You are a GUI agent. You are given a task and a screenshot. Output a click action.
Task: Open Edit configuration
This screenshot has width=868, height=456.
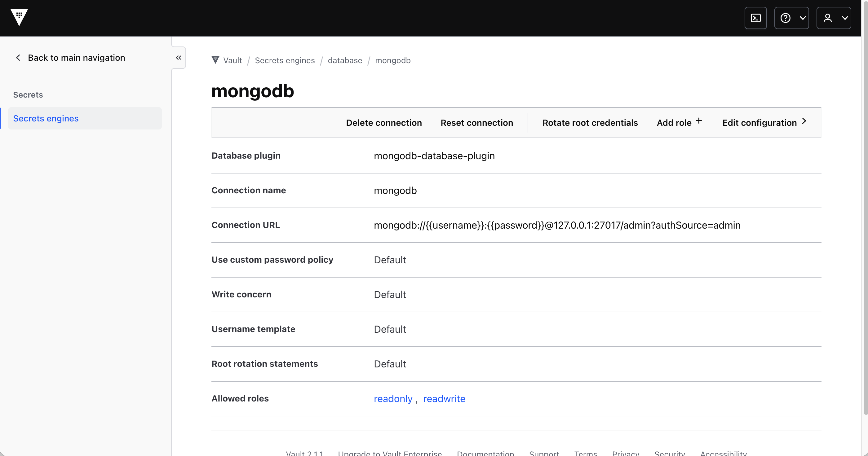[765, 123]
